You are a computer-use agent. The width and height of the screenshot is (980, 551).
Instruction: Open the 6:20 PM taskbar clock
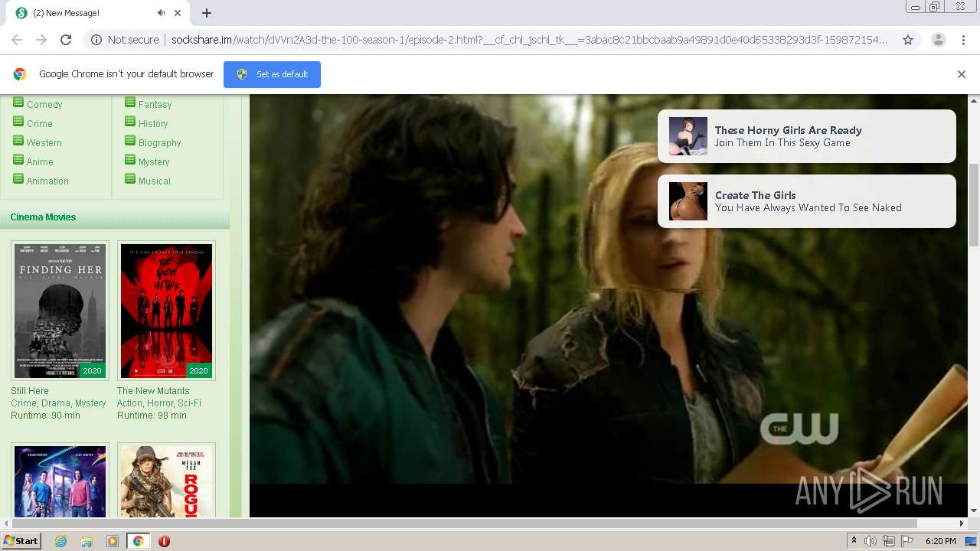[940, 541]
